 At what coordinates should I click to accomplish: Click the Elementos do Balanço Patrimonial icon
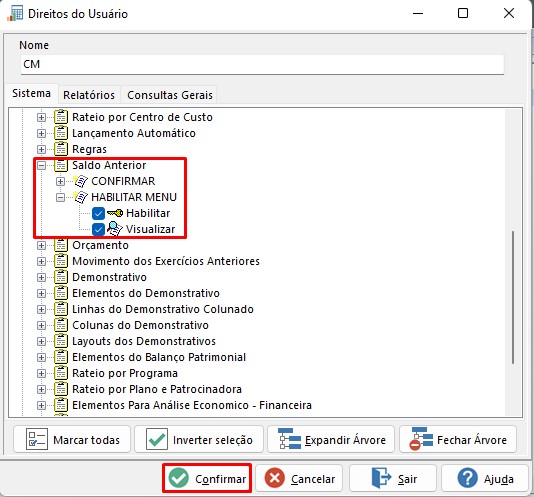point(61,357)
